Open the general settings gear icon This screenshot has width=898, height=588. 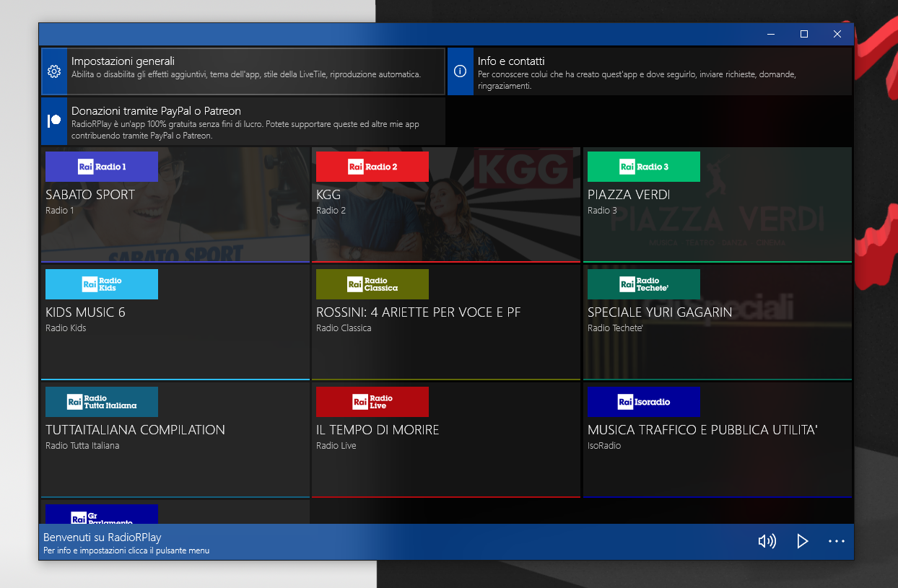pyautogui.click(x=54, y=71)
